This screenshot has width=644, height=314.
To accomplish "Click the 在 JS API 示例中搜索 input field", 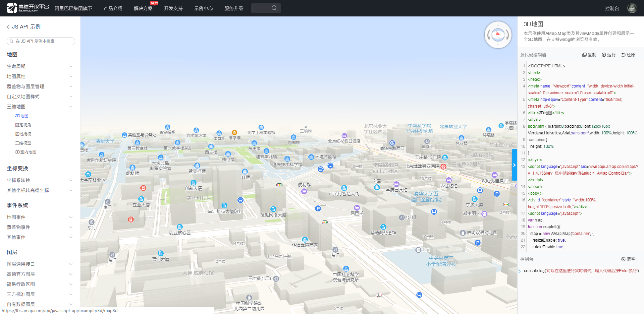I will pyautogui.click(x=41, y=41).
